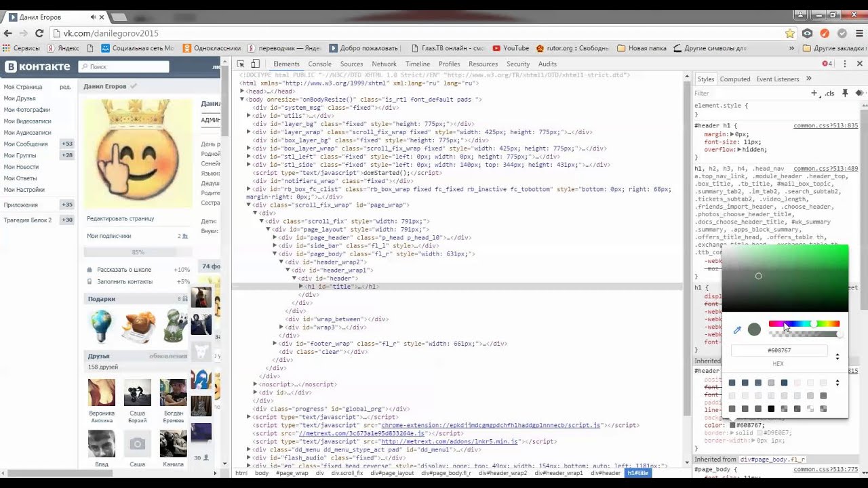Open the Сервисы apps shortcut
The image size is (868, 488).
(21, 48)
